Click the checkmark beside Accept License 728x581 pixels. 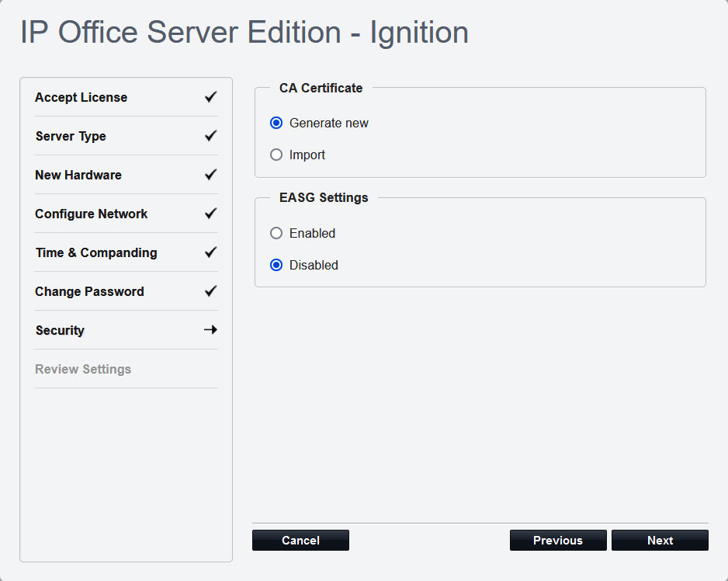click(211, 96)
